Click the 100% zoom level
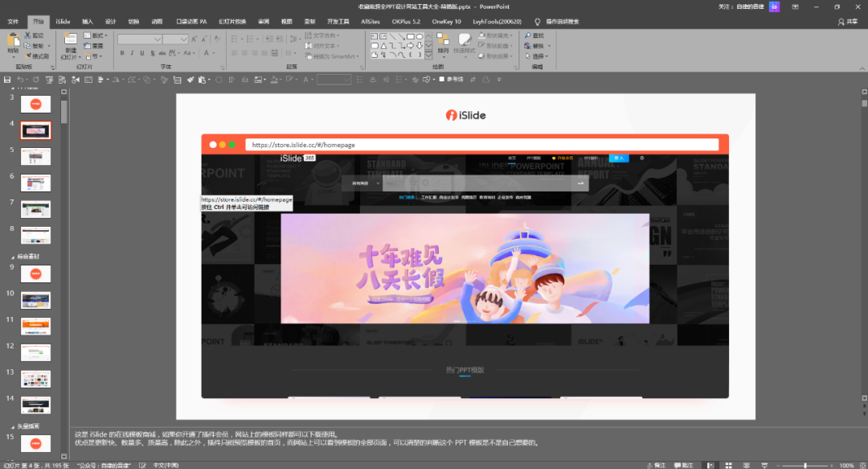This screenshot has width=868, height=469. click(846, 465)
